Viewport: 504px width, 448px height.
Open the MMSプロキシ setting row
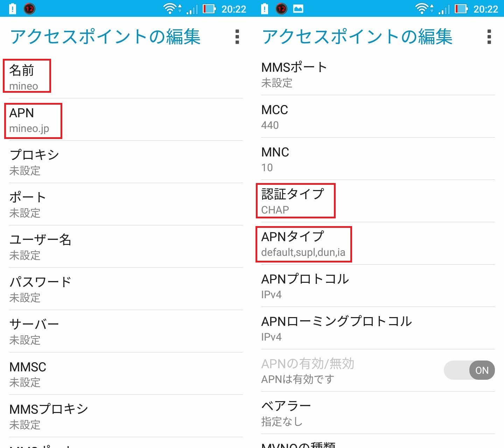click(x=126, y=416)
